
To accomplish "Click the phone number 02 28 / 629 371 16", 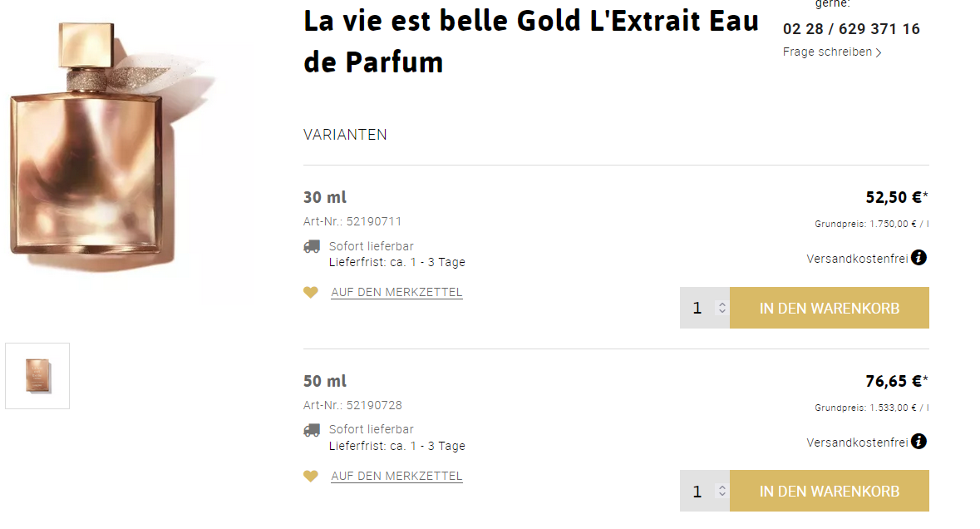I will pos(850,29).
